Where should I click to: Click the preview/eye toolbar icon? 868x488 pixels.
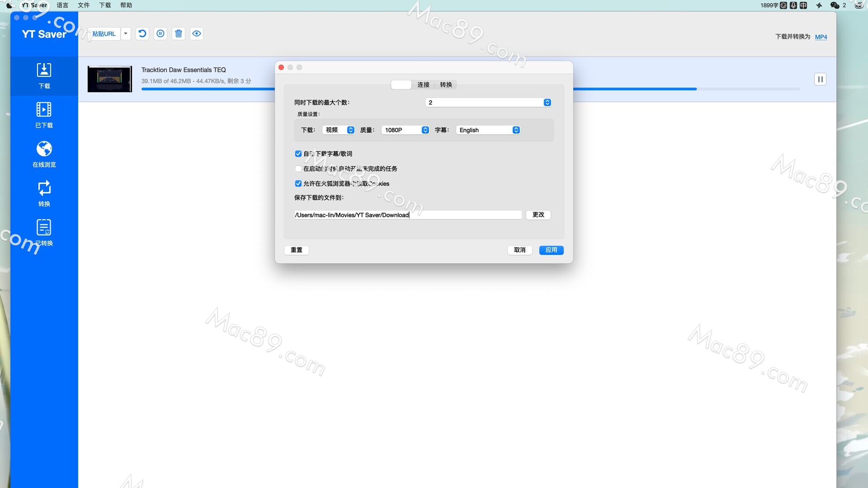click(196, 33)
